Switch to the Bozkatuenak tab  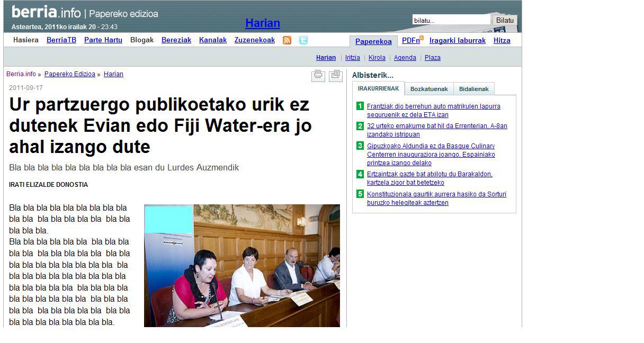[429, 89]
